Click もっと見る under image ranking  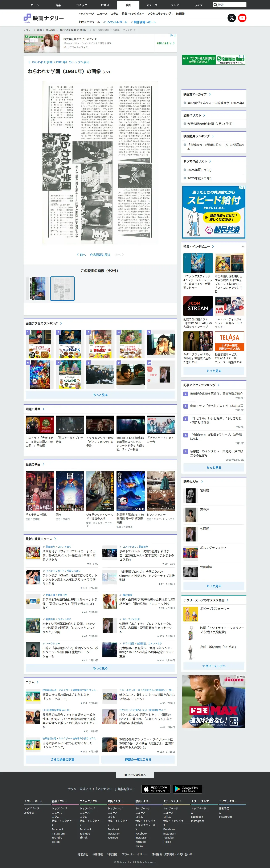pos(100,395)
